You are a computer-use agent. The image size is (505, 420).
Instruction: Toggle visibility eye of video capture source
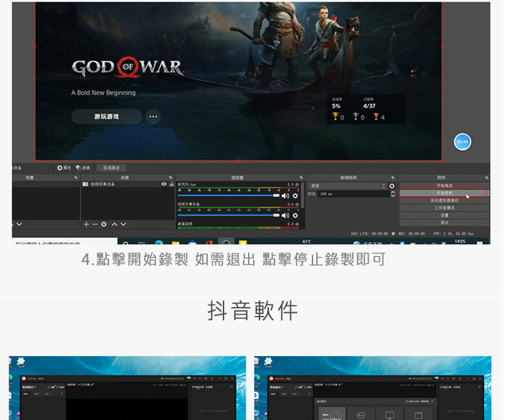click(x=164, y=184)
